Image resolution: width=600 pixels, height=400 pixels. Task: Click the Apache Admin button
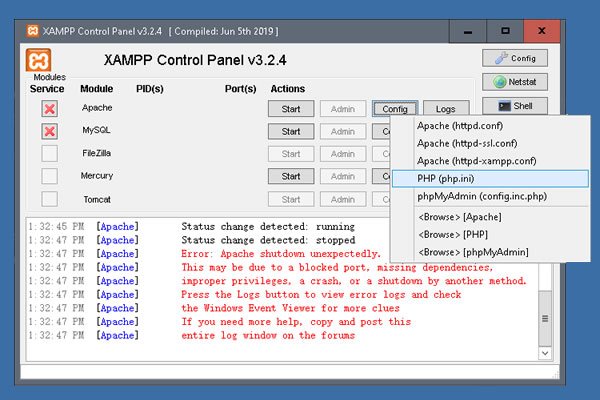pyautogui.click(x=343, y=109)
